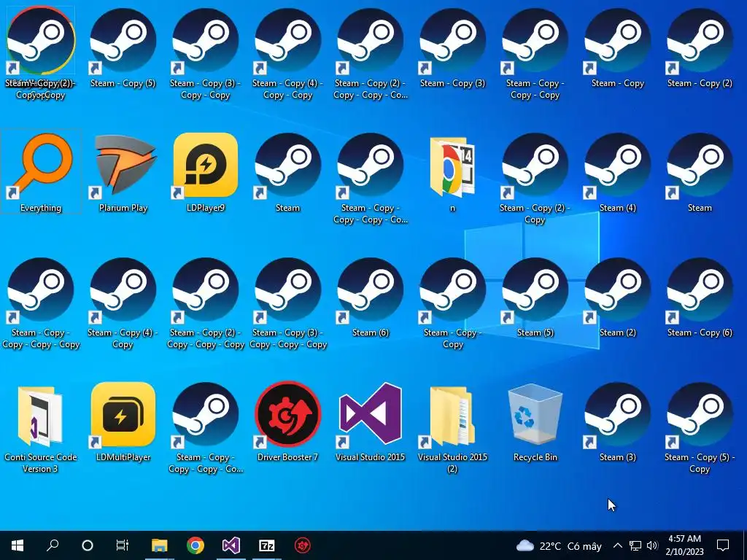The height and width of the screenshot is (560, 747).
Task: Open the Windows Start menu
Action: [18, 545]
